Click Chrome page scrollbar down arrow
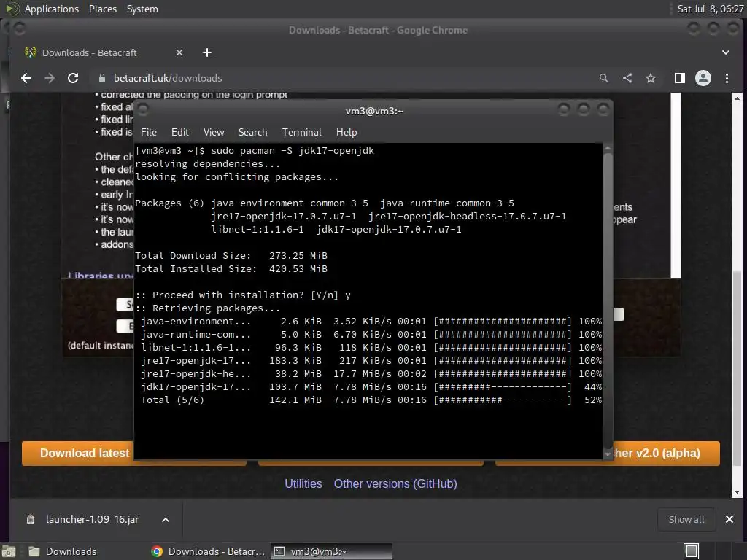The height and width of the screenshot is (560, 747). point(737,492)
